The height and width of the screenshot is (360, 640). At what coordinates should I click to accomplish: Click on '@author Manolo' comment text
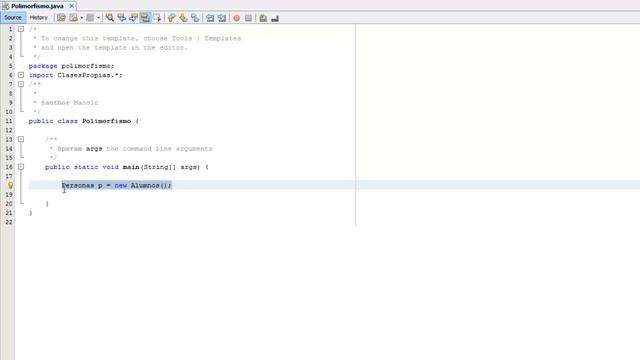point(69,102)
